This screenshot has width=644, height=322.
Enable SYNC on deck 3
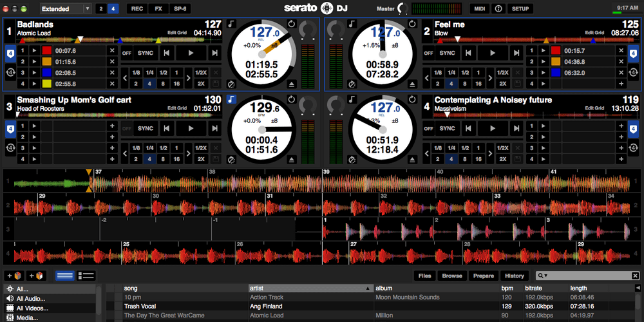146,129
